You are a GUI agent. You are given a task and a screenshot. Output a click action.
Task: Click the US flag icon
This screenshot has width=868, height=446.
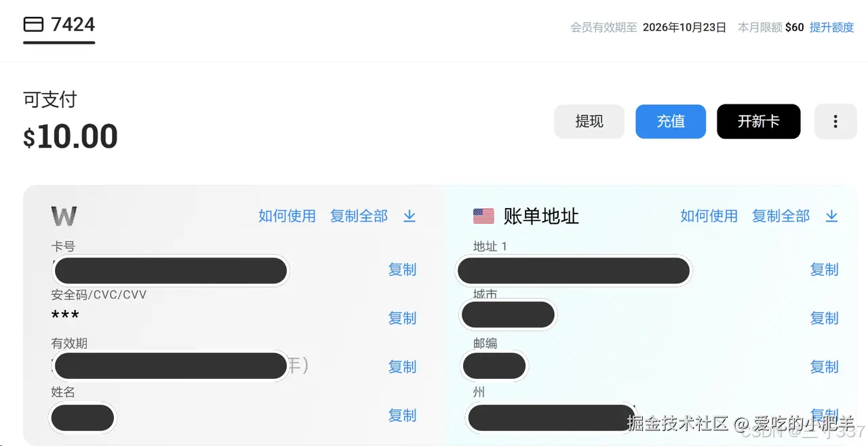[x=484, y=216]
